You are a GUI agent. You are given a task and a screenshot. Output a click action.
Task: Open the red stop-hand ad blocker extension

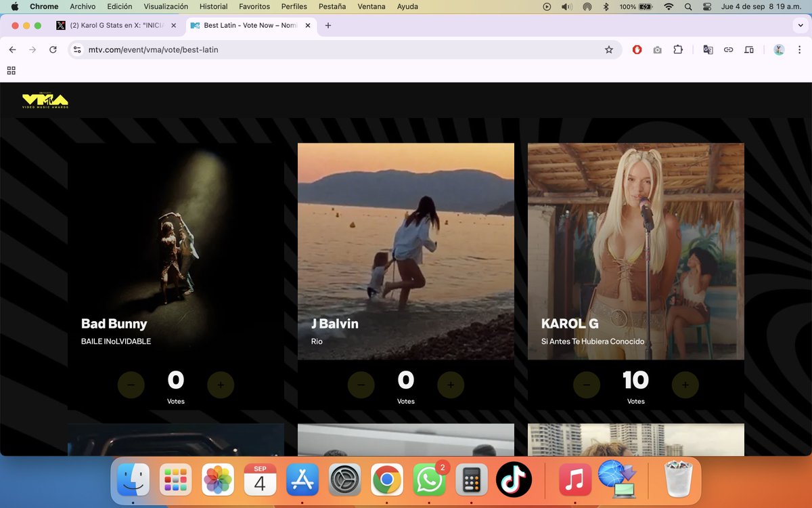pos(637,49)
